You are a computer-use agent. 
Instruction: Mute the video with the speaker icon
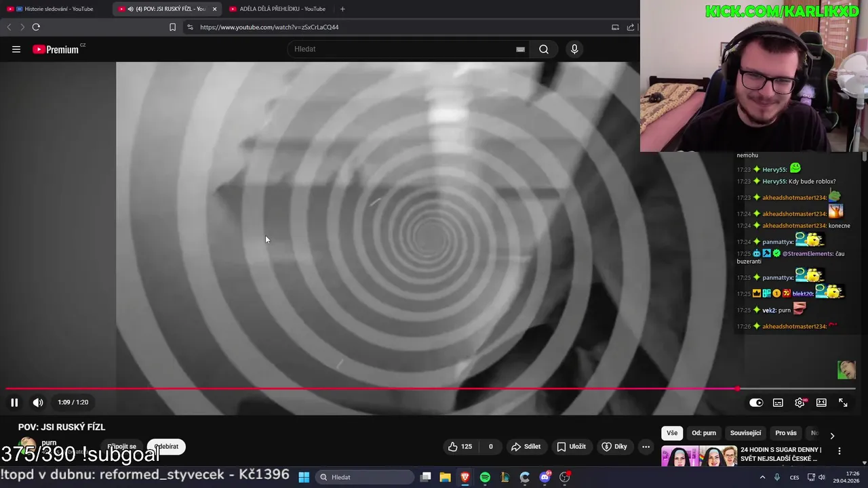pyautogui.click(x=38, y=403)
